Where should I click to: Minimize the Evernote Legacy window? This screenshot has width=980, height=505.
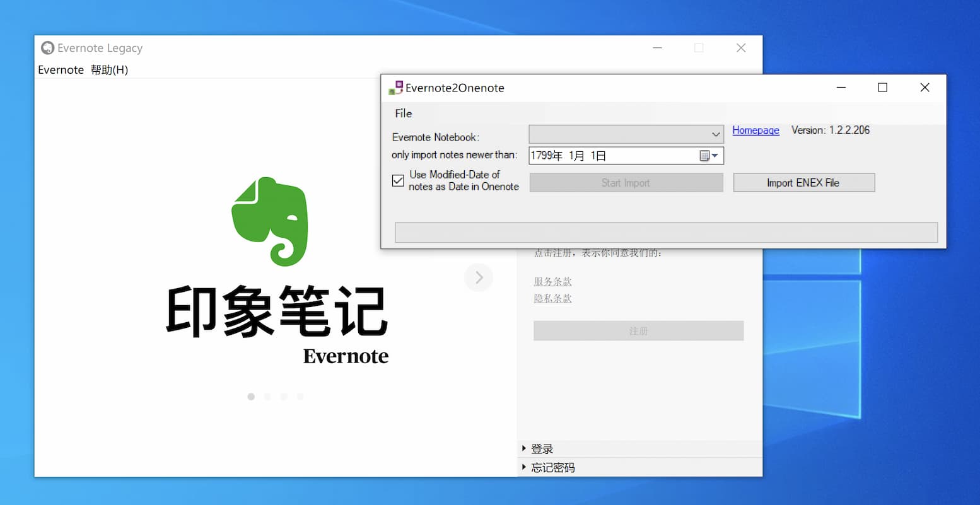657,48
